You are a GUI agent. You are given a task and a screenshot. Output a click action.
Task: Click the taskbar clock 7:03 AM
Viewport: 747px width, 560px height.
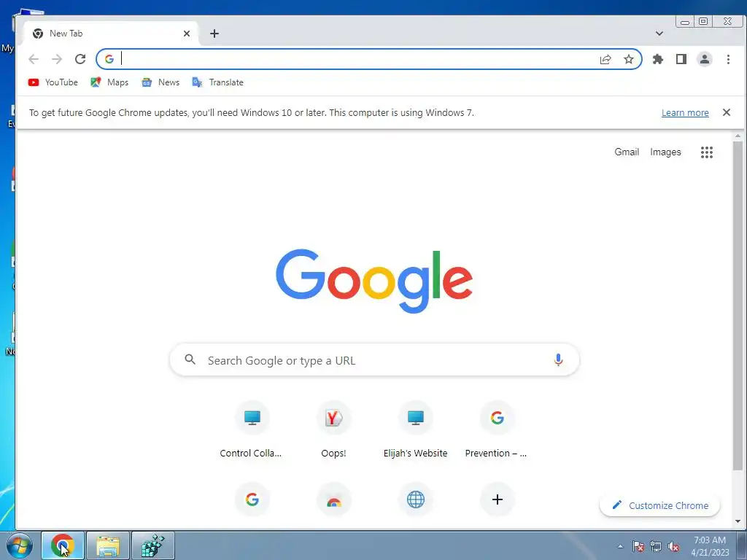pyautogui.click(x=710, y=546)
